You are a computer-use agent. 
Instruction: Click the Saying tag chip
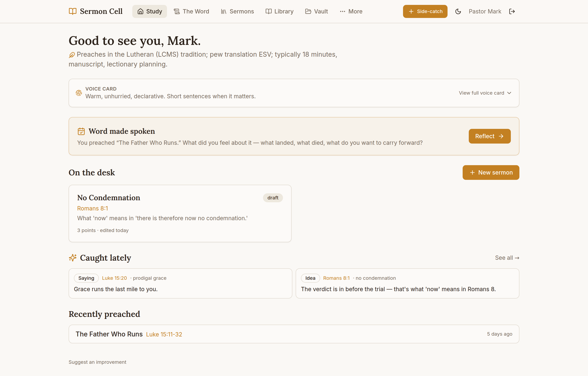86,278
